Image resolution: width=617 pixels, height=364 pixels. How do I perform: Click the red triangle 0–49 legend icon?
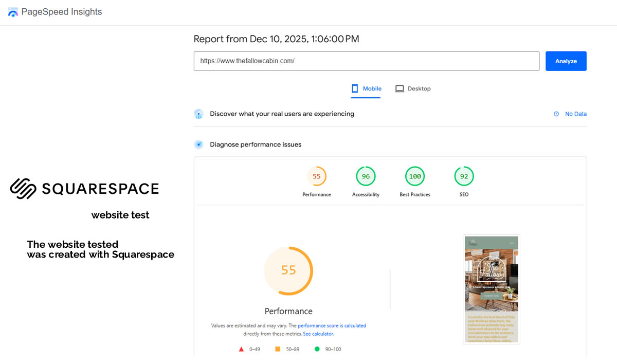pos(241,349)
